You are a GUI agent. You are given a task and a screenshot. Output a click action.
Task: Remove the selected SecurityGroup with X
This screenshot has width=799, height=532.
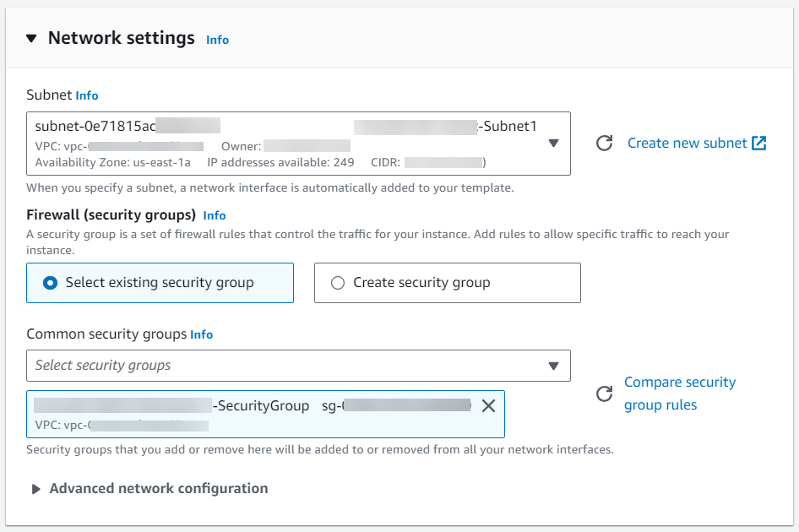489,406
